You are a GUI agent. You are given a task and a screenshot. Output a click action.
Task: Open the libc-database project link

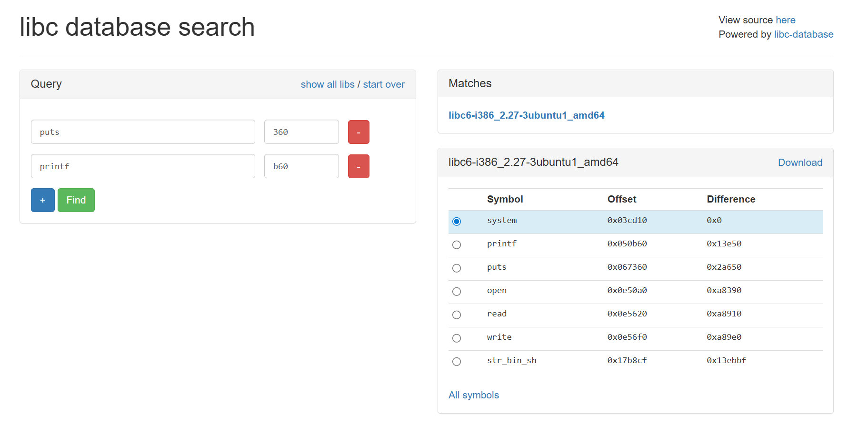pos(804,34)
